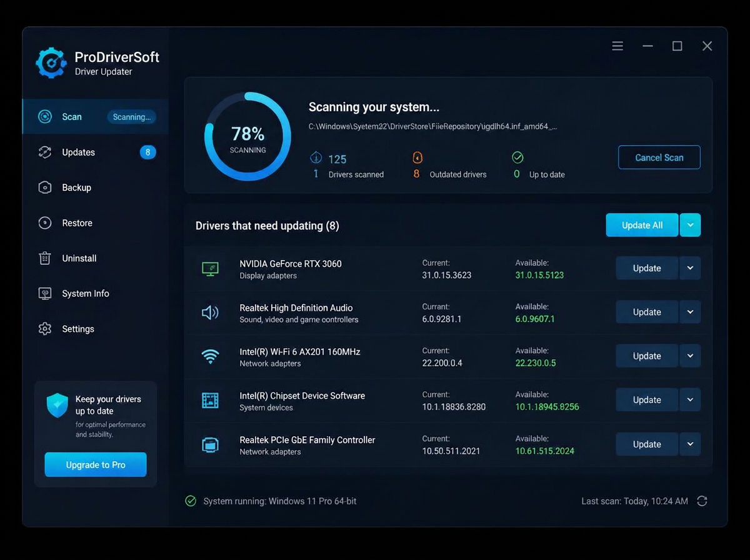Click the orange outdated drivers icon
The width and height of the screenshot is (750, 560).
417,157
